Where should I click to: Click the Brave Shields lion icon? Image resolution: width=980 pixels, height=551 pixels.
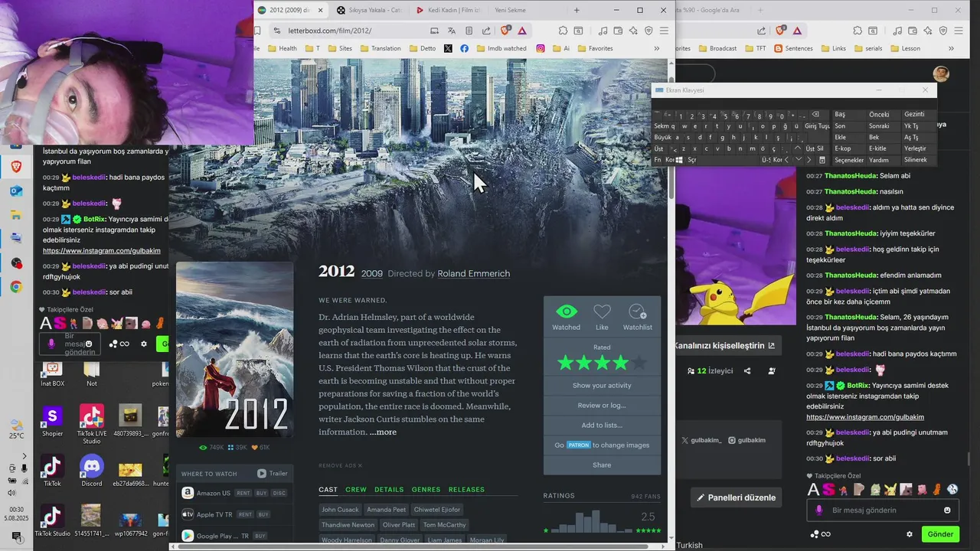pyautogui.click(x=505, y=31)
